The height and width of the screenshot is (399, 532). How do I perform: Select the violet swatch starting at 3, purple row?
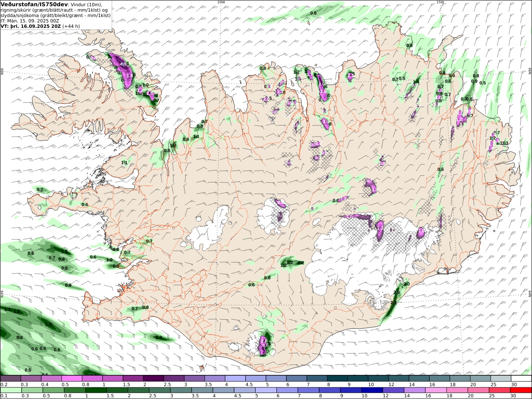point(194,379)
